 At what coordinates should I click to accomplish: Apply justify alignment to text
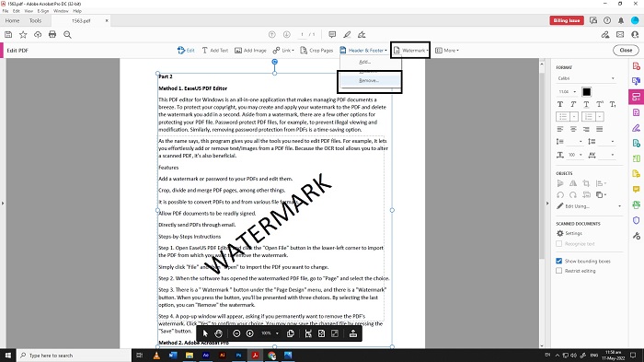pos(600,129)
